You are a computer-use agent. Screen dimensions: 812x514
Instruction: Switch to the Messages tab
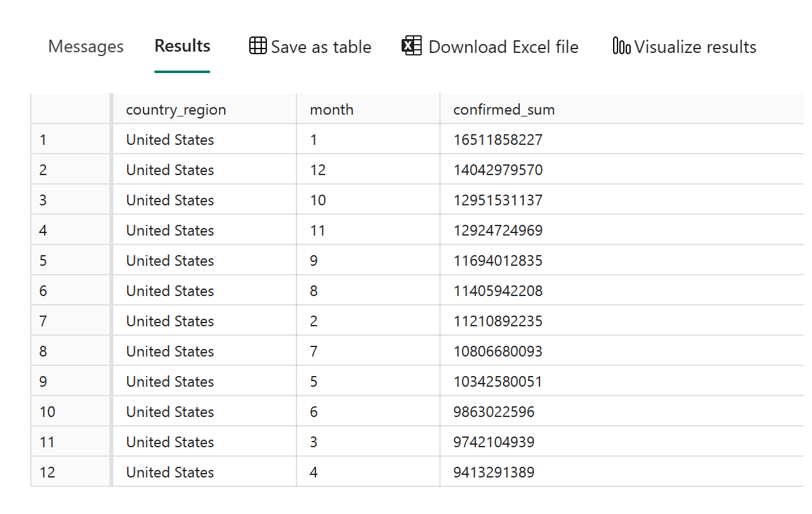point(86,47)
